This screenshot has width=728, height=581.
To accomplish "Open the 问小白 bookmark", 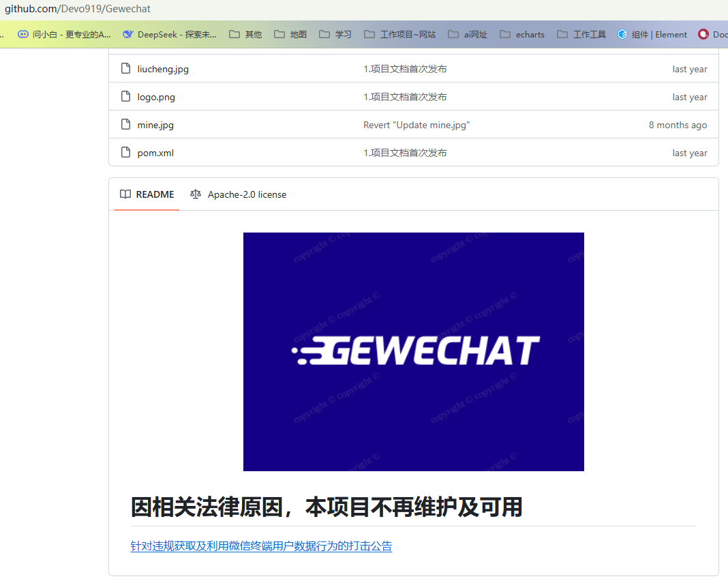I will point(65,34).
